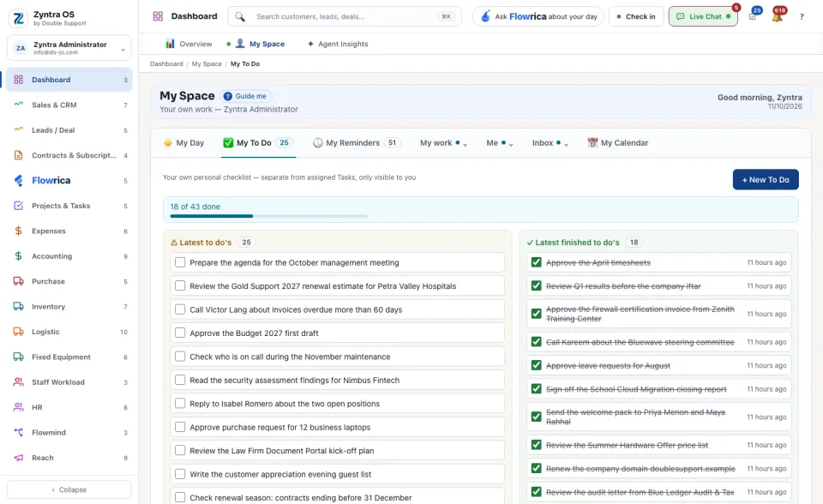Click the Logistic truck icon
Viewport: 823px width, 504px height.
click(18, 331)
